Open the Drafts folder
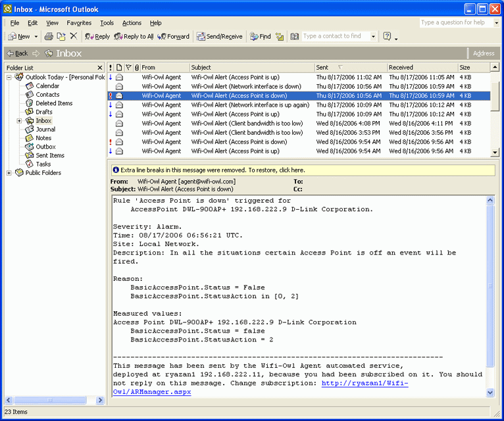 tap(43, 112)
